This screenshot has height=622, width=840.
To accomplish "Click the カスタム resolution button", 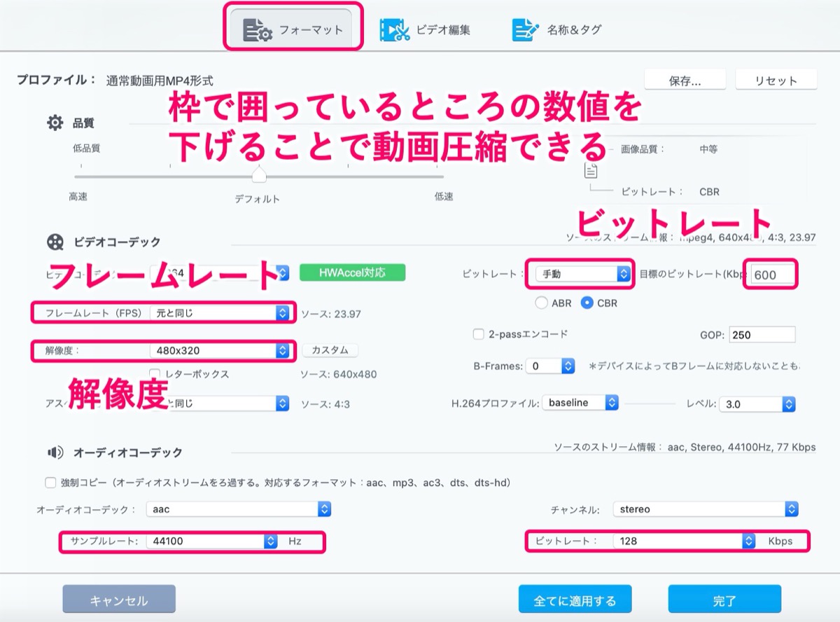I will tap(330, 350).
